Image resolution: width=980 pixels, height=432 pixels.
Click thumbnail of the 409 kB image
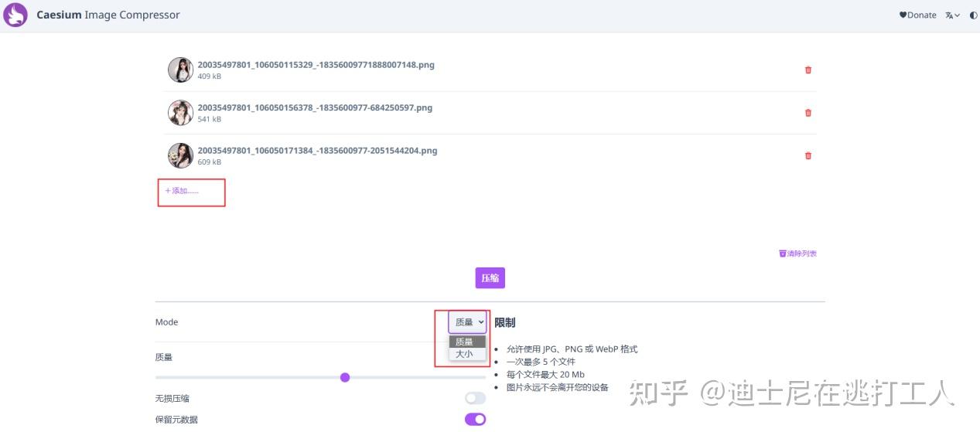pos(180,70)
